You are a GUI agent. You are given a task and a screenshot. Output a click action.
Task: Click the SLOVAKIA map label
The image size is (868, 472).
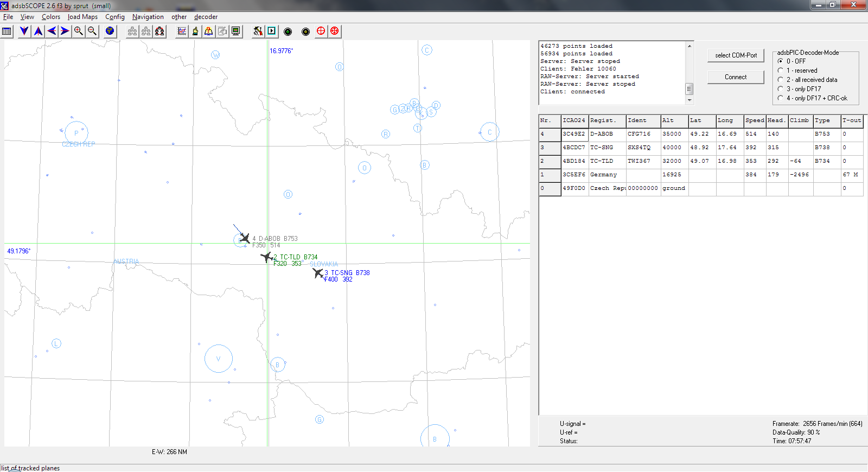pos(324,264)
